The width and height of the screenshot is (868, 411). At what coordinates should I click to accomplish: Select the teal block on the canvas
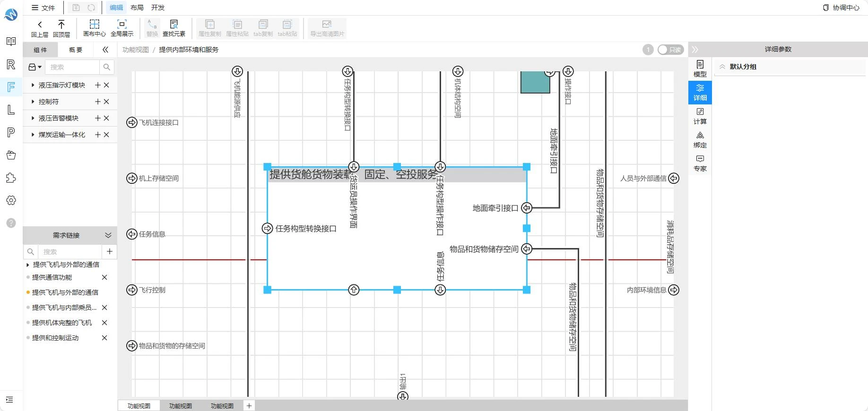[535, 82]
